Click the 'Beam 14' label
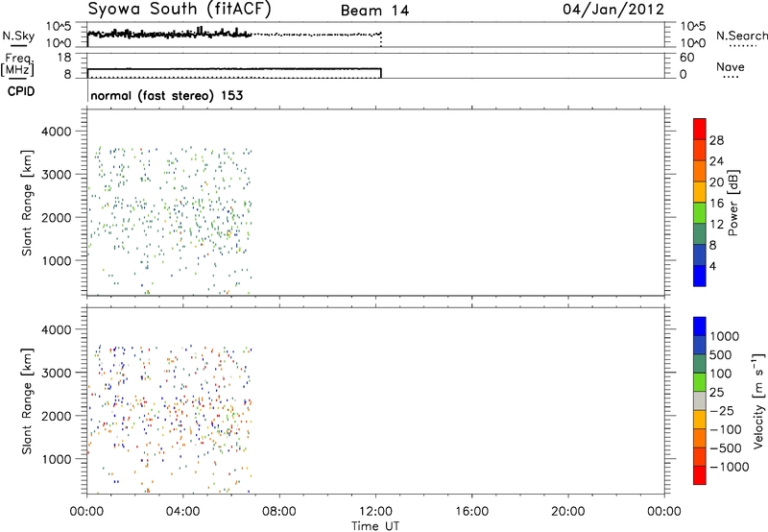Viewport: 768px width, 532px height. pos(374,11)
